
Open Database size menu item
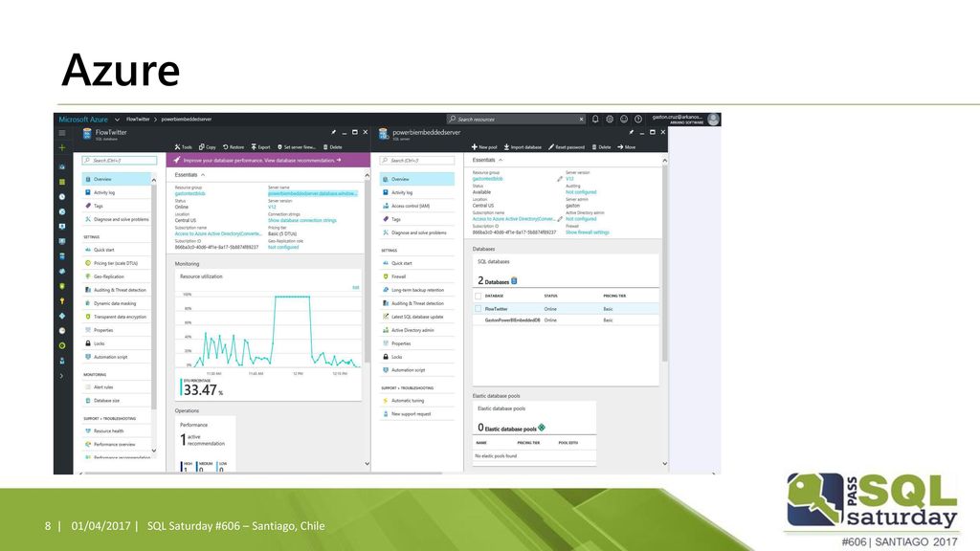tap(116, 401)
